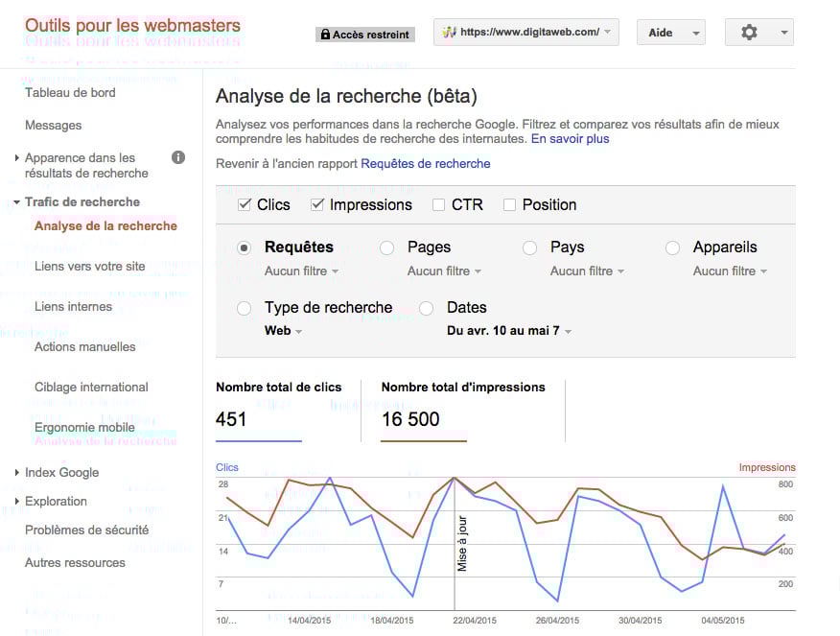Select the Pages radio button

coord(386,247)
